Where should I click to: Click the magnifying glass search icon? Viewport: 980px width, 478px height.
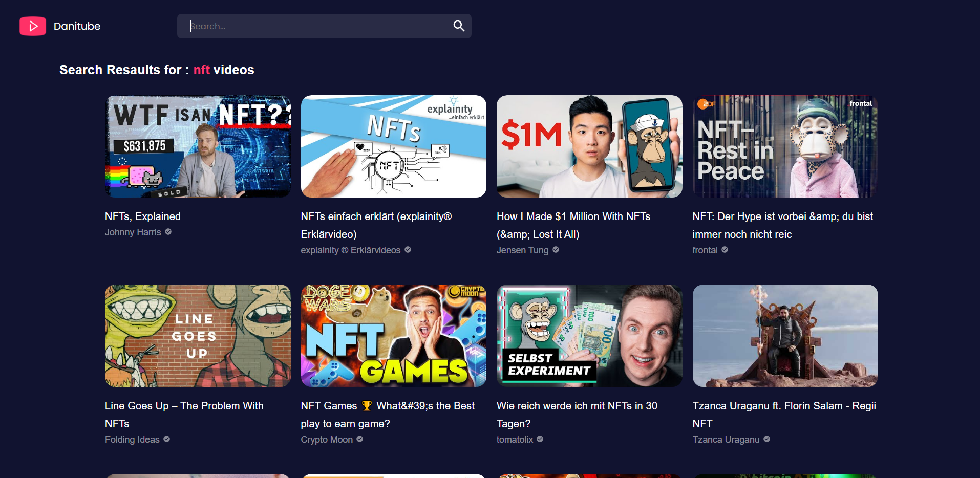coord(459,26)
